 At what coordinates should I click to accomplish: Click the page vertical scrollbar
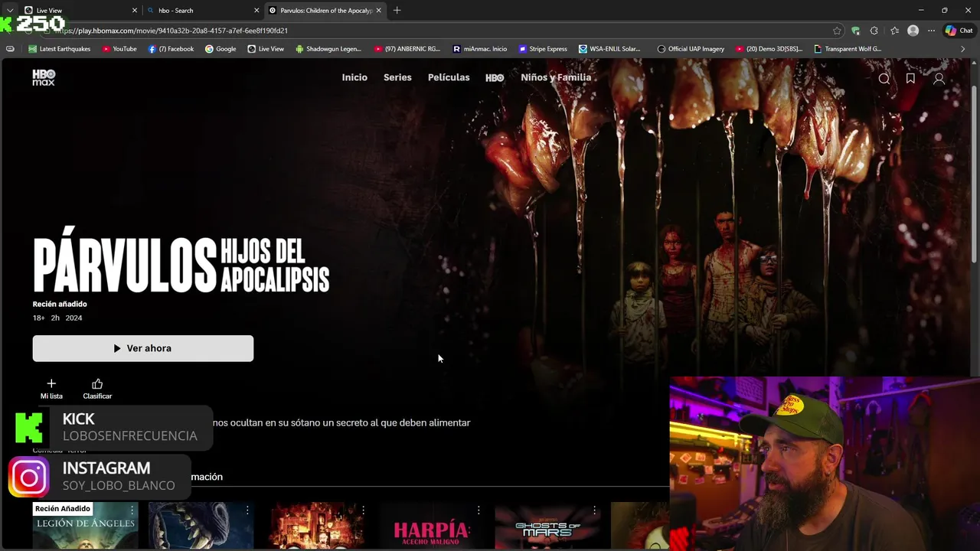(x=975, y=174)
